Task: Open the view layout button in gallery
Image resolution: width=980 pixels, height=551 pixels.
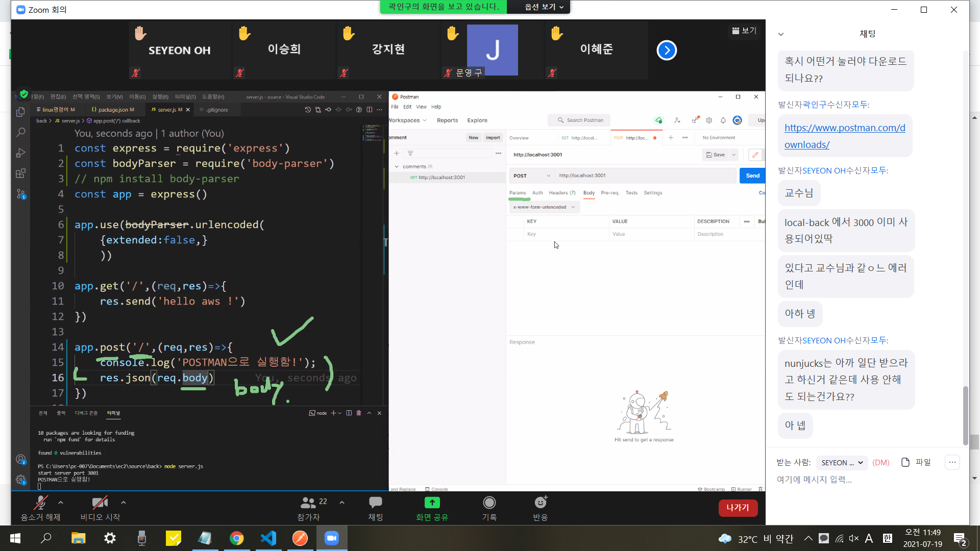Action: point(744,31)
